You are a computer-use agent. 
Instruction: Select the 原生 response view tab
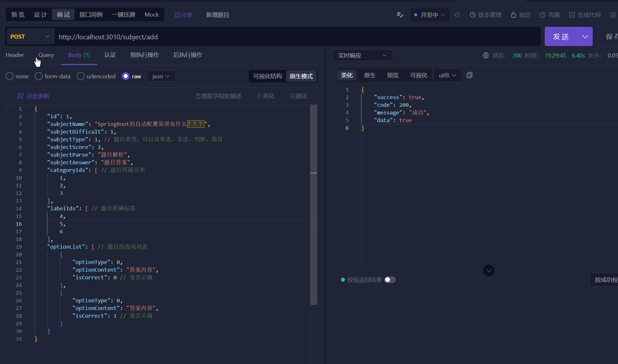tap(370, 75)
